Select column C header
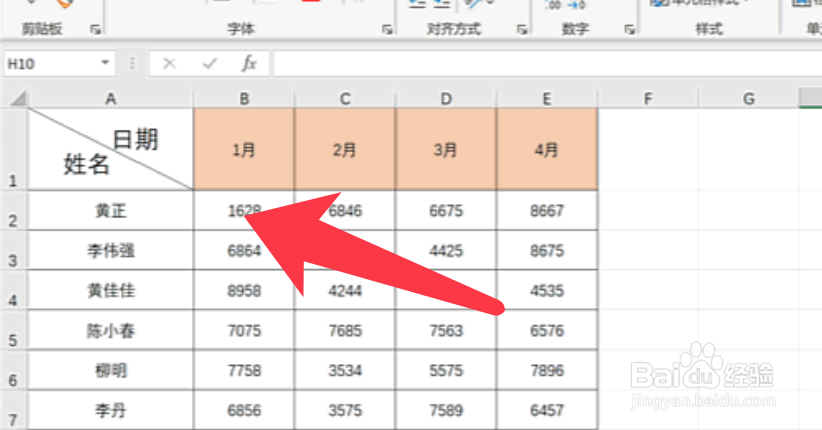 (344, 98)
